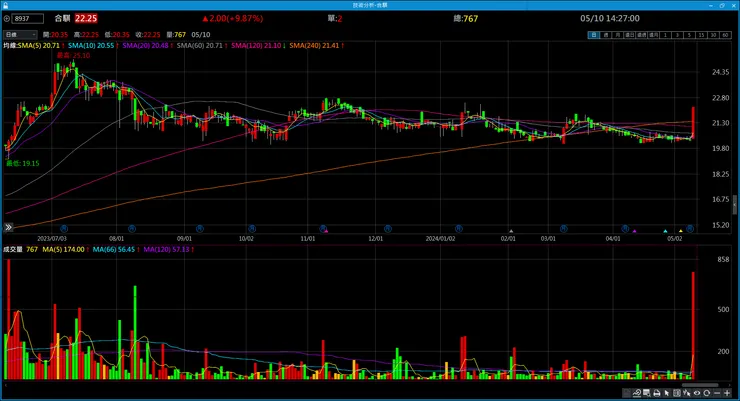This screenshot has width=740, height=401.
Task: Select the arrow cursor tool icon
Action: click(x=666, y=393)
